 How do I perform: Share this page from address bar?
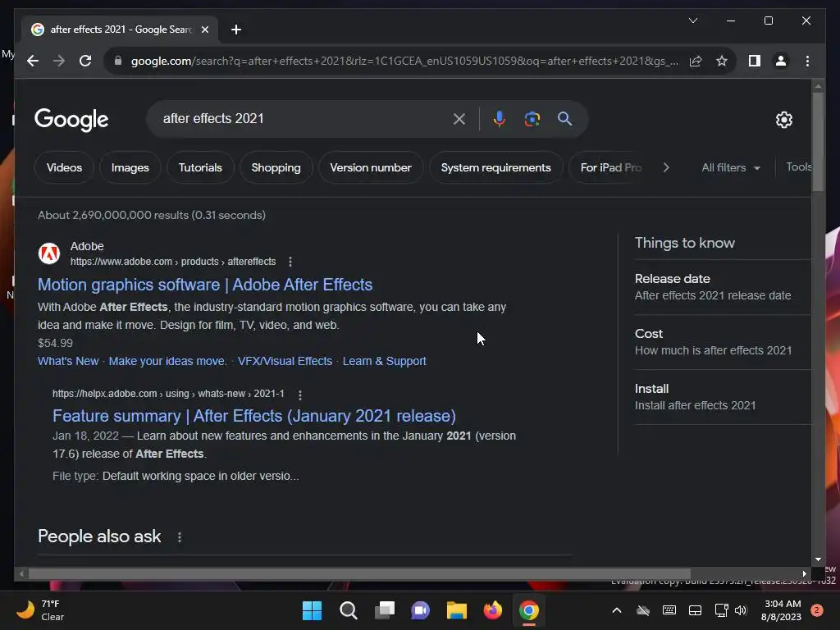[696, 61]
